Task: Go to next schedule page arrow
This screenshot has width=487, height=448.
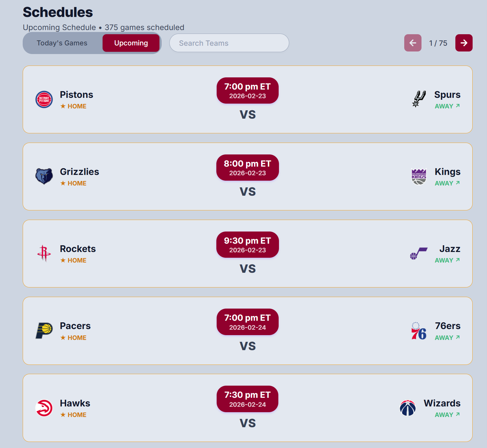Action: [x=464, y=43]
